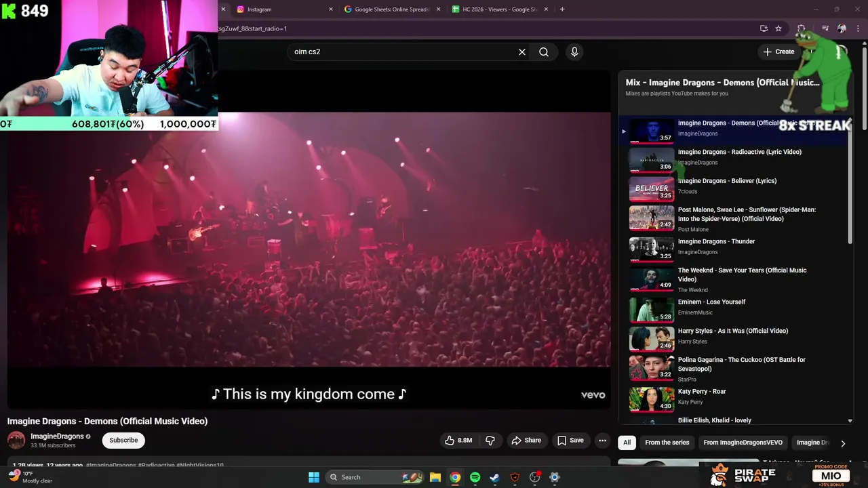Close the HC 2026 - Viewers tab
868x488 pixels.
tap(547, 9)
